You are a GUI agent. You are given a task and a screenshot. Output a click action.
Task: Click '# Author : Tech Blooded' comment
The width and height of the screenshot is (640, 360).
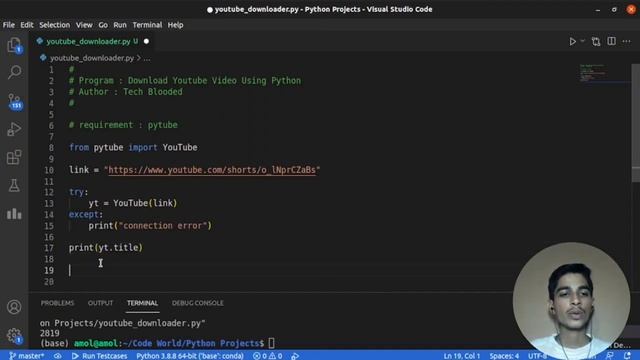click(126, 92)
